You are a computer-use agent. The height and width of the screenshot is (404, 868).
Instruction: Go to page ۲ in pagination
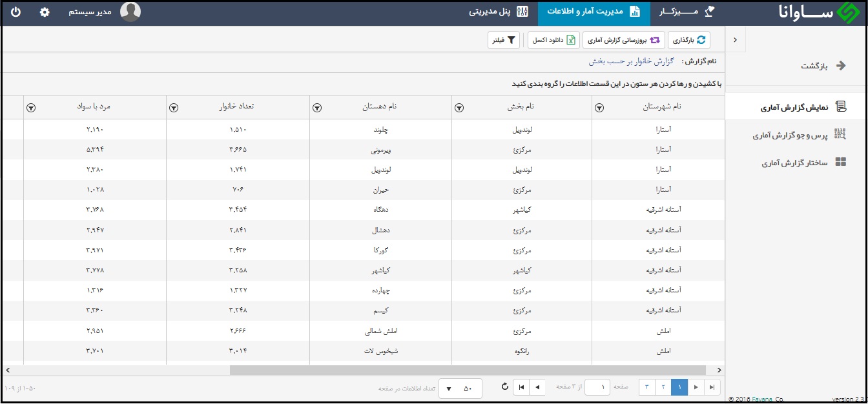click(x=663, y=387)
